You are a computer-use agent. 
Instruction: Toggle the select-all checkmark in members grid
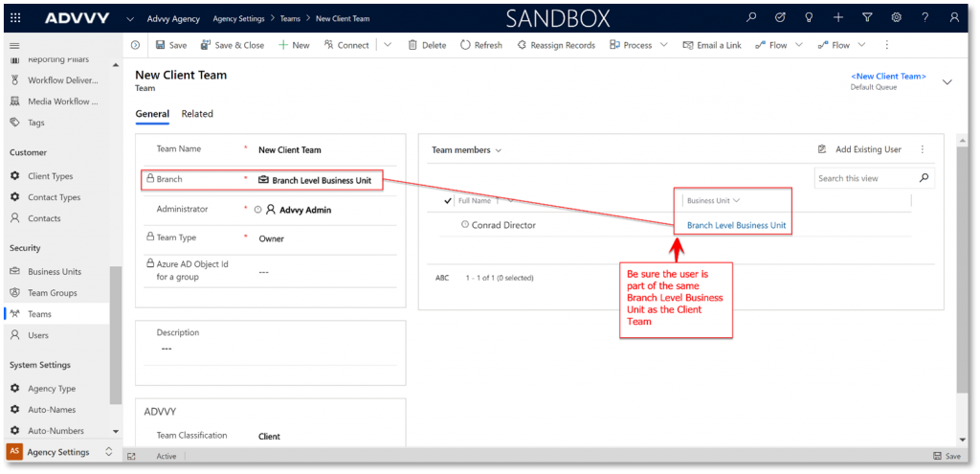coord(448,201)
